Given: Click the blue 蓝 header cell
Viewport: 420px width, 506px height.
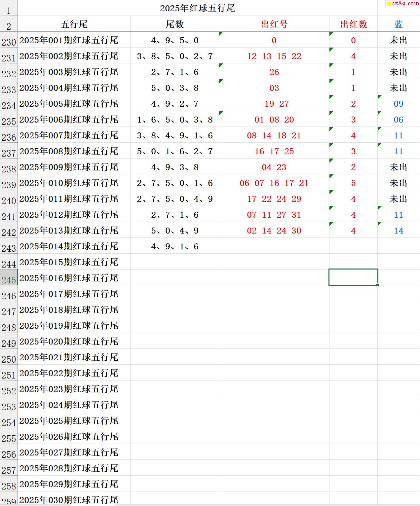Looking at the screenshot, I should [398, 24].
